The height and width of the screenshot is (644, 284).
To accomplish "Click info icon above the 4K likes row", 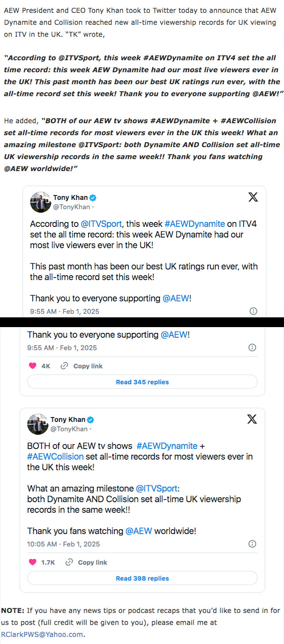I will 252,347.
